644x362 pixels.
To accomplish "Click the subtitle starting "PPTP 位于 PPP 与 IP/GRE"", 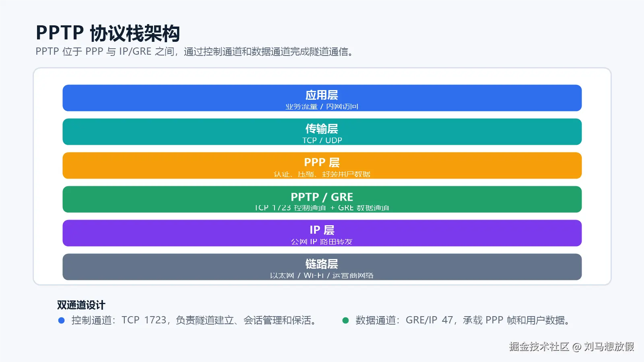I will [x=195, y=51].
